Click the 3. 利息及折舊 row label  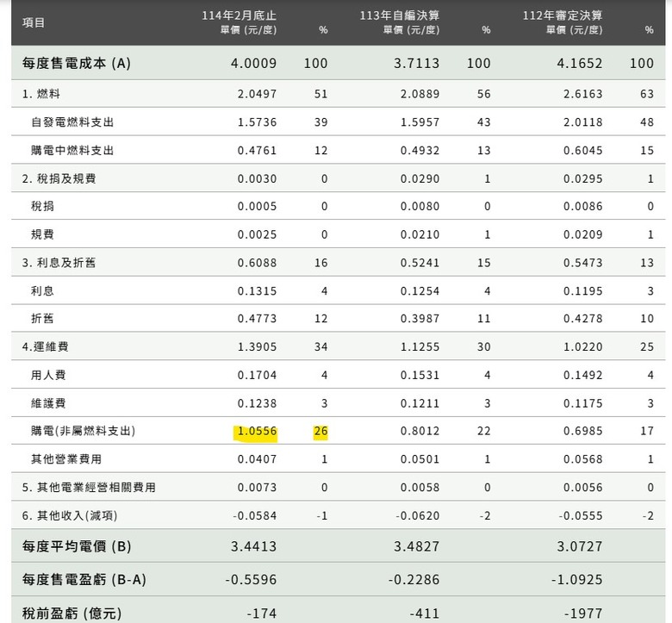[x=59, y=263]
